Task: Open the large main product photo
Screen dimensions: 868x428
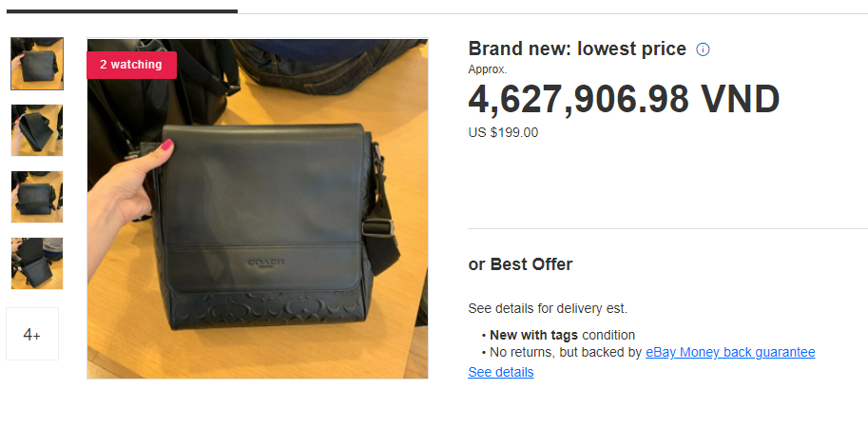Action: [x=258, y=208]
